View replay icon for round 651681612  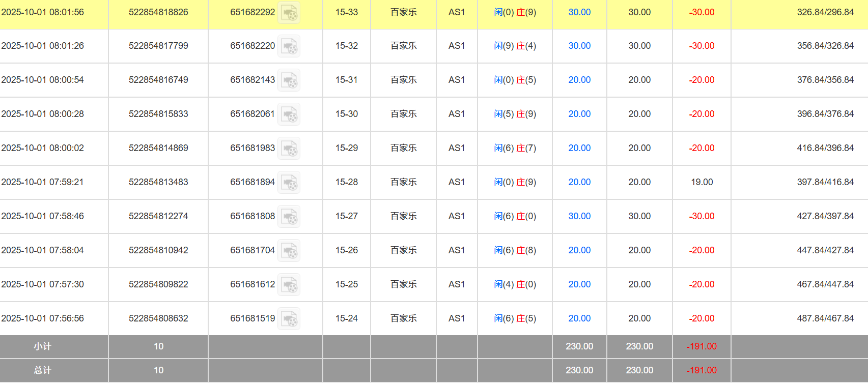(x=289, y=285)
